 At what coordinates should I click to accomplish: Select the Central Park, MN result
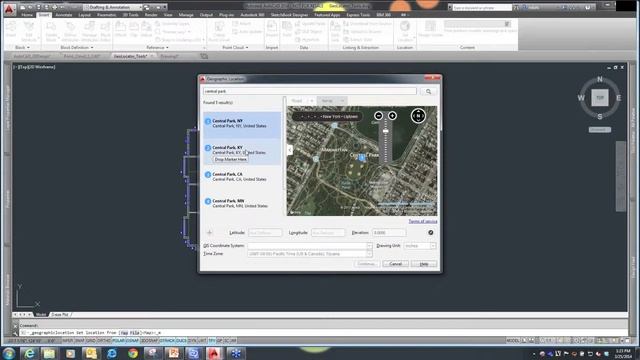pyautogui.click(x=242, y=203)
